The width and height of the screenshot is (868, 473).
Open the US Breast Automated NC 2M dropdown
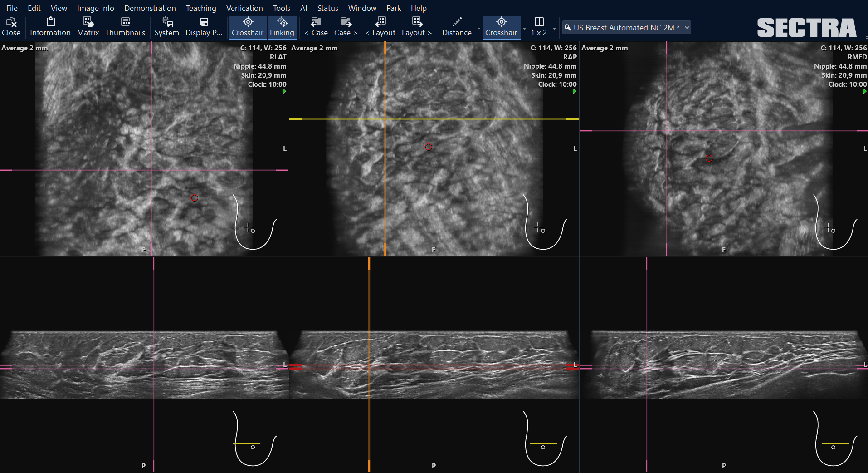click(x=626, y=28)
